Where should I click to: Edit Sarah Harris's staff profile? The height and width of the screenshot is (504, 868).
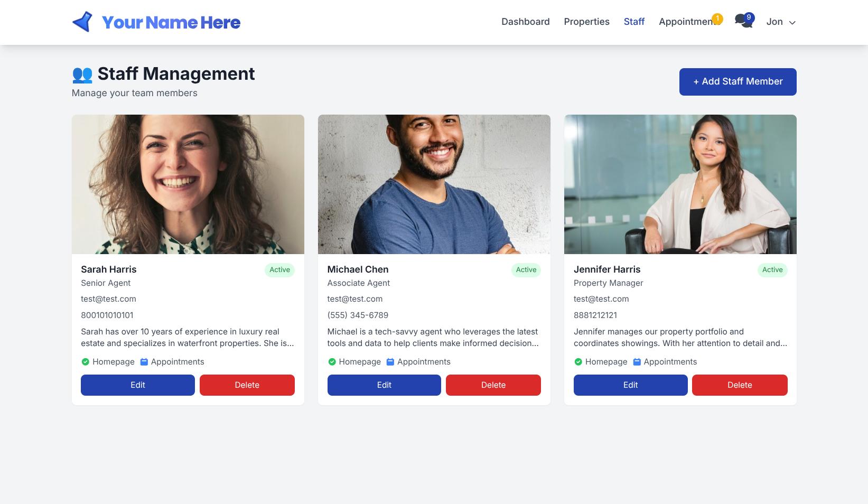point(138,385)
